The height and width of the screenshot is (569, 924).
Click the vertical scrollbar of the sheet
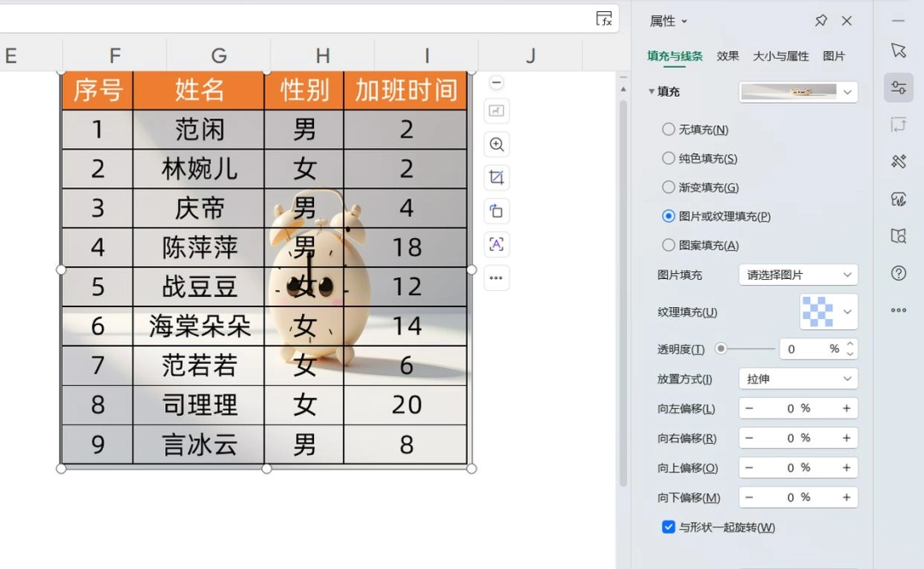coord(624,292)
